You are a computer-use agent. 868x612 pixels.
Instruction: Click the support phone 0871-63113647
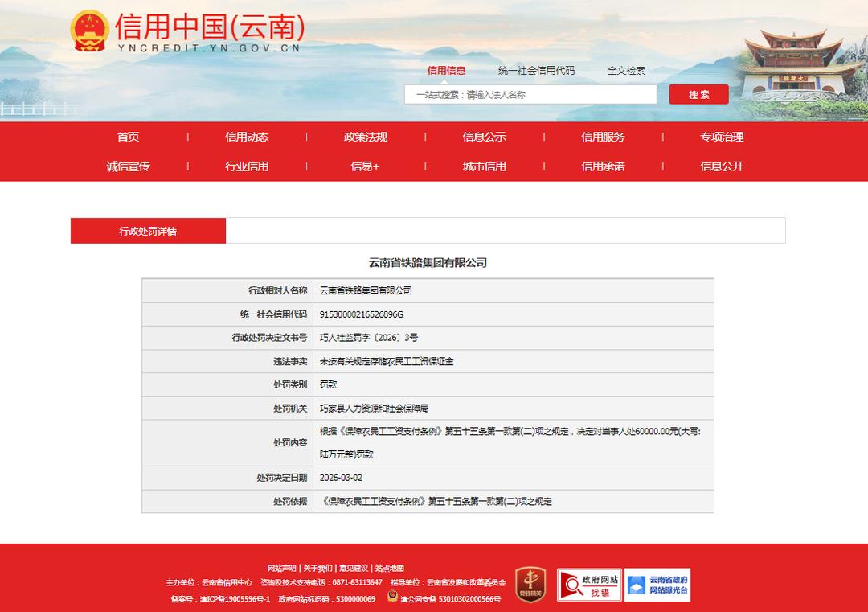coord(357,582)
